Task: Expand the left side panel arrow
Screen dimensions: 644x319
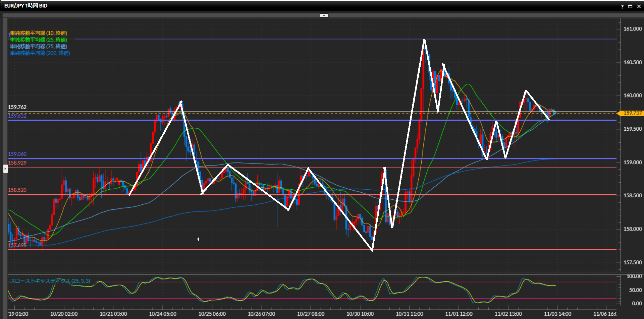Action: coord(5,169)
